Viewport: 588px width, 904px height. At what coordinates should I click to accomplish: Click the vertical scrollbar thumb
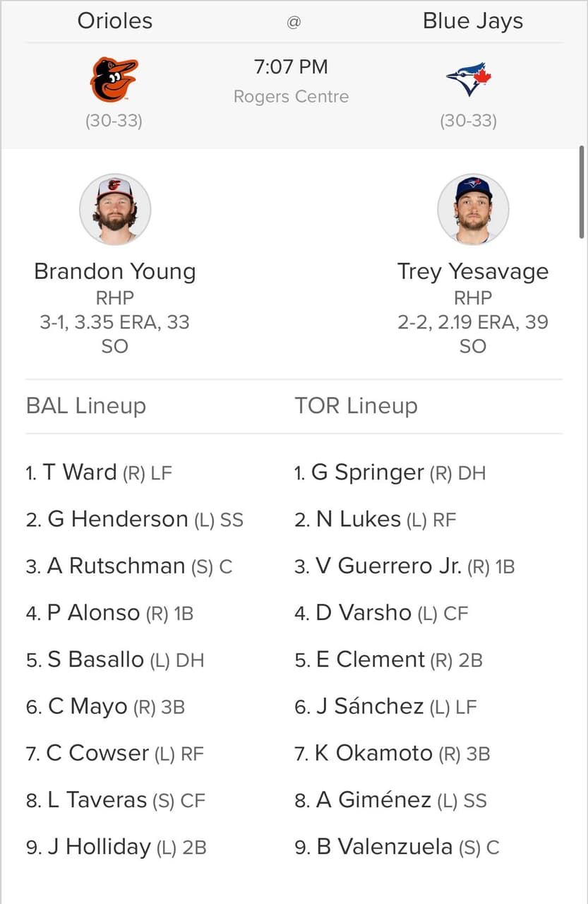pyautogui.click(x=582, y=192)
